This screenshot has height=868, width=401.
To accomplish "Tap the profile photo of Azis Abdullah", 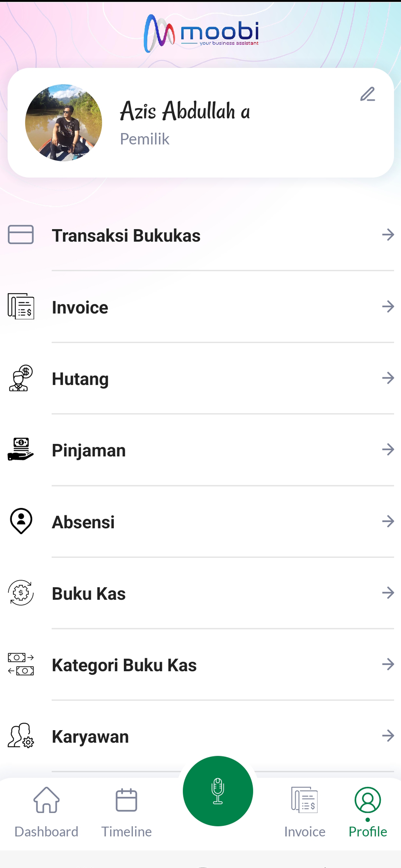I will 63,123.
